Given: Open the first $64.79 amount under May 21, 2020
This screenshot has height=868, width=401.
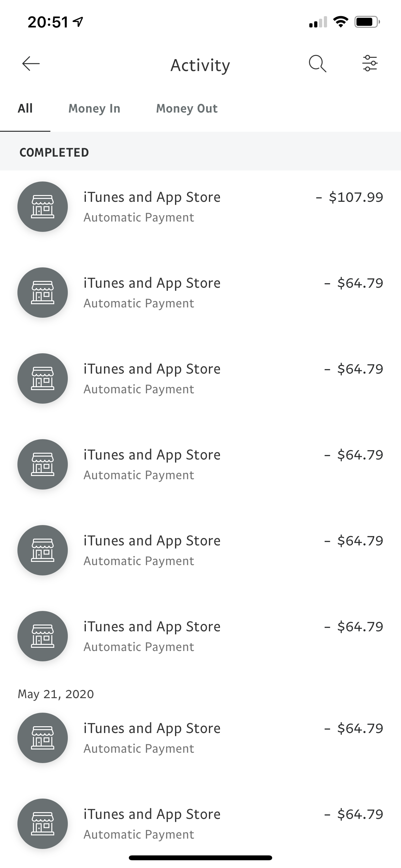Looking at the screenshot, I should click(354, 728).
